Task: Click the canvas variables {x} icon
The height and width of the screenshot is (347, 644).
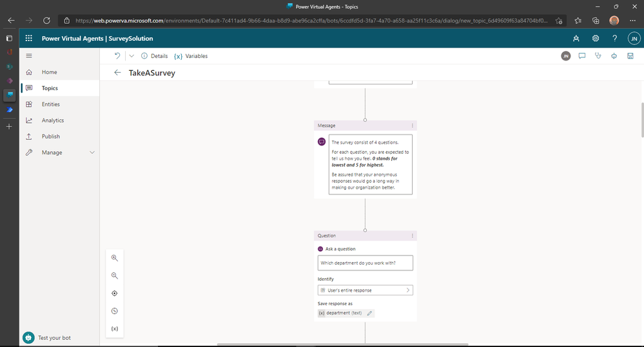Action: (115, 328)
